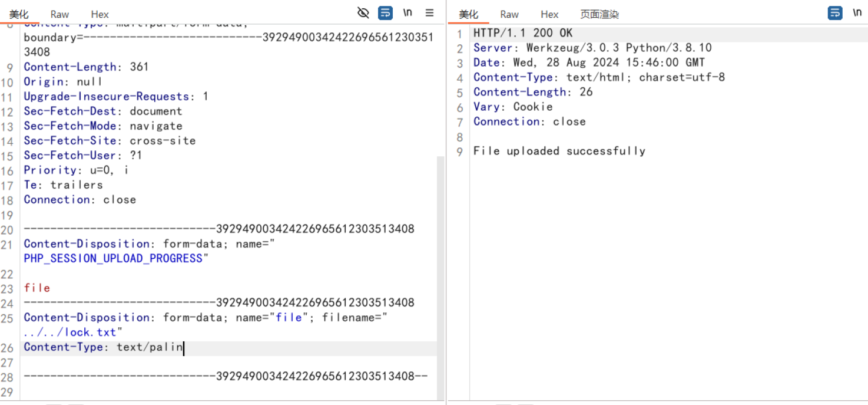Switch to the request's Raw tab
This screenshot has height=405, width=868.
click(x=59, y=14)
